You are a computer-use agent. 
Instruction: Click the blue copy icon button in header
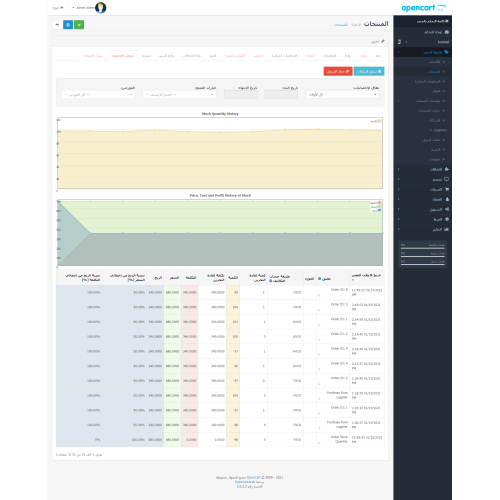click(68, 25)
